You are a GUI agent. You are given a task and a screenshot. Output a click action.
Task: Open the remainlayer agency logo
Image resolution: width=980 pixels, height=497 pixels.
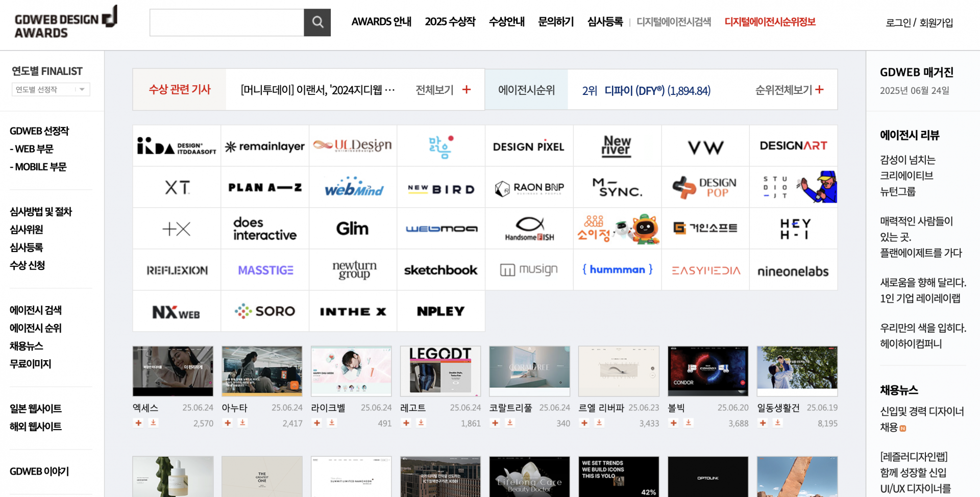click(x=265, y=146)
